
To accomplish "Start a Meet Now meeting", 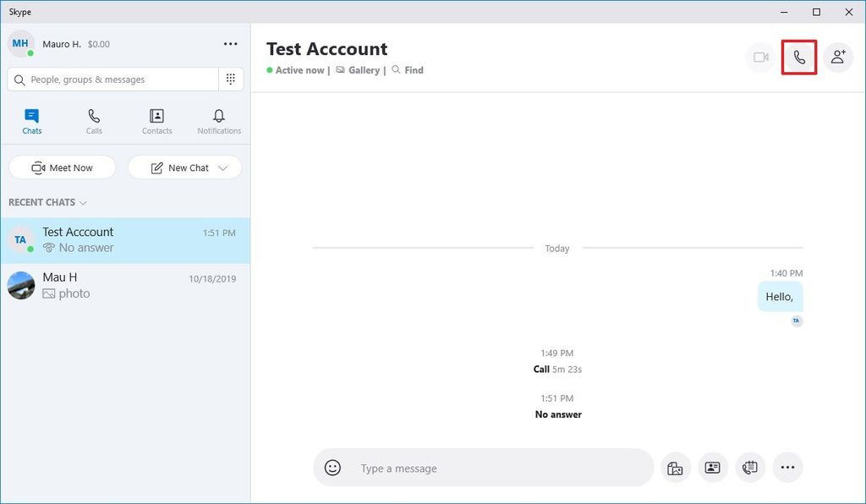I will pos(62,167).
